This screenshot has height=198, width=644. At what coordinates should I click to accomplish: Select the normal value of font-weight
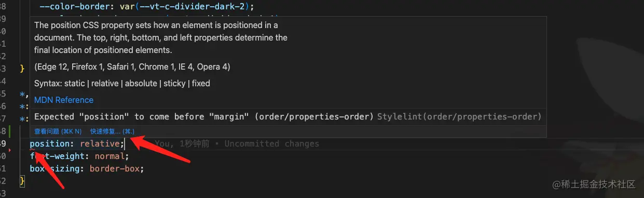pyautogui.click(x=108, y=156)
